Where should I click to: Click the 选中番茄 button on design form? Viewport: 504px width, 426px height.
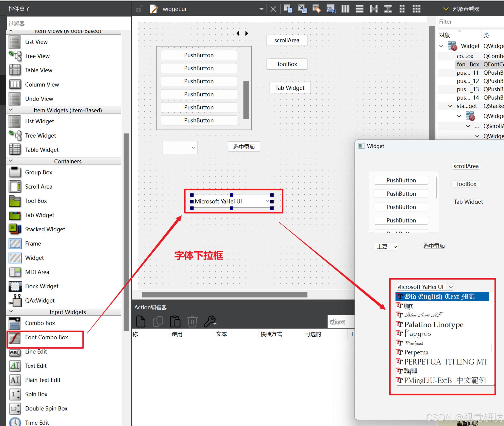(244, 147)
